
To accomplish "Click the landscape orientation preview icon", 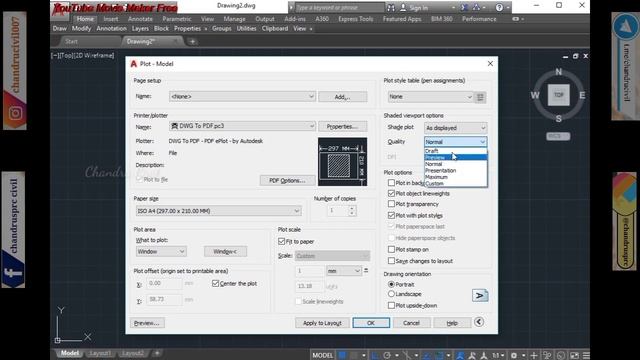I will click(480, 296).
